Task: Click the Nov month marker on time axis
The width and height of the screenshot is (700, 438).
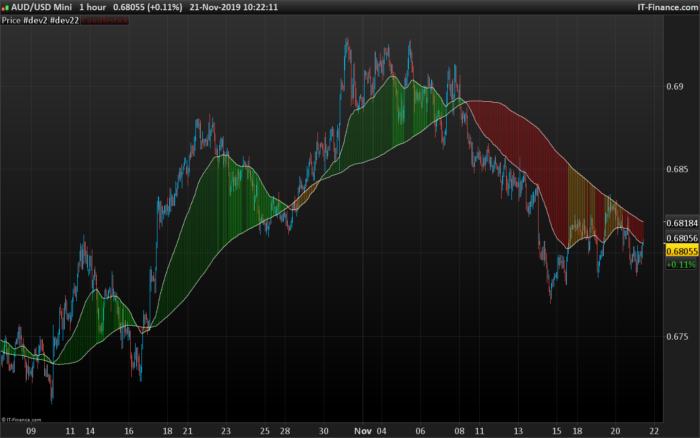Action: click(363, 431)
